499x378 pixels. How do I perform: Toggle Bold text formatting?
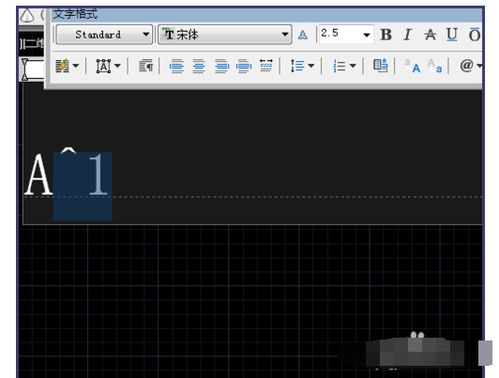386,35
